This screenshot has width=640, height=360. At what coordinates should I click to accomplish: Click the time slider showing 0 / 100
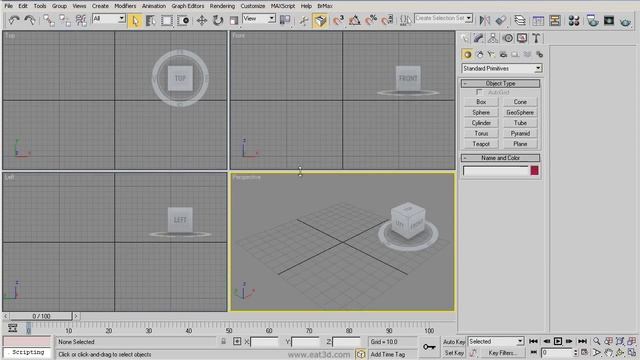(x=41, y=316)
